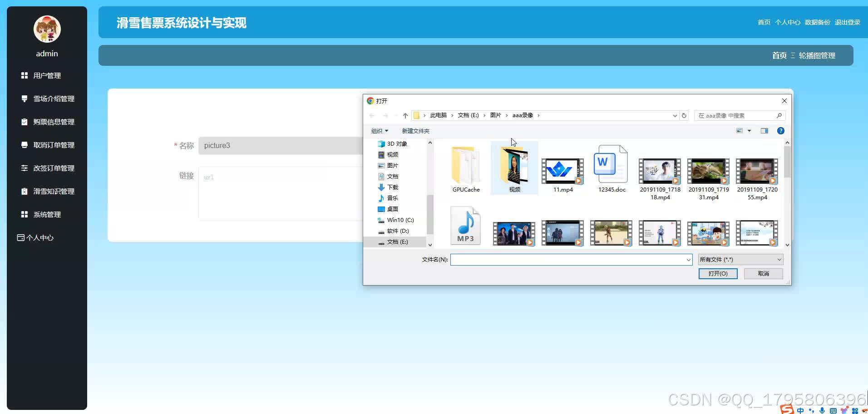This screenshot has width=868, height=414.
Task: Select the GPUCache folder
Action: tap(466, 170)
